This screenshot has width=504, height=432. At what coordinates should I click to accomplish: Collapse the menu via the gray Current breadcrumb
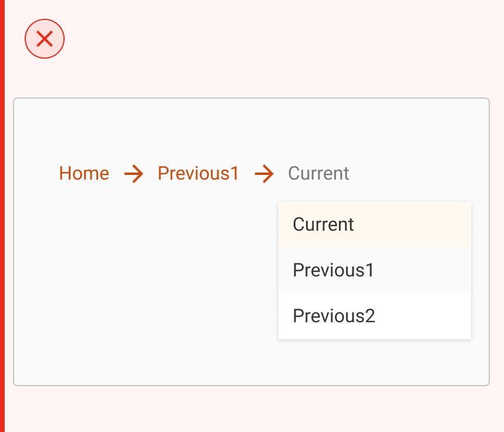click(318, 174)
